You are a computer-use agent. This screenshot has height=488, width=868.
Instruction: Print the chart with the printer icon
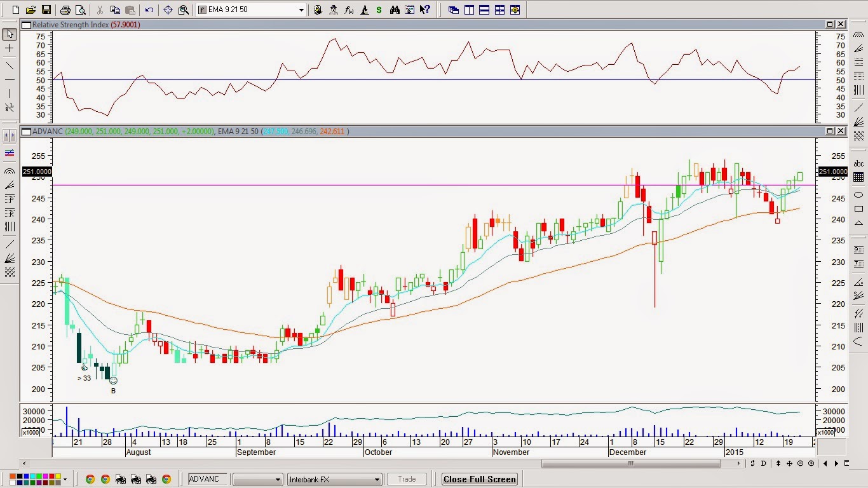click(x=65, y=10)
